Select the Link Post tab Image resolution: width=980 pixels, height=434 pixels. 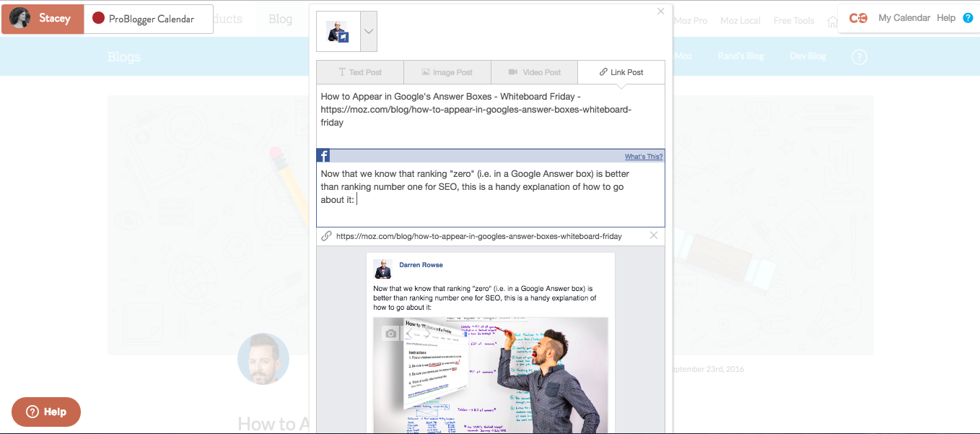tap(621, 72)
